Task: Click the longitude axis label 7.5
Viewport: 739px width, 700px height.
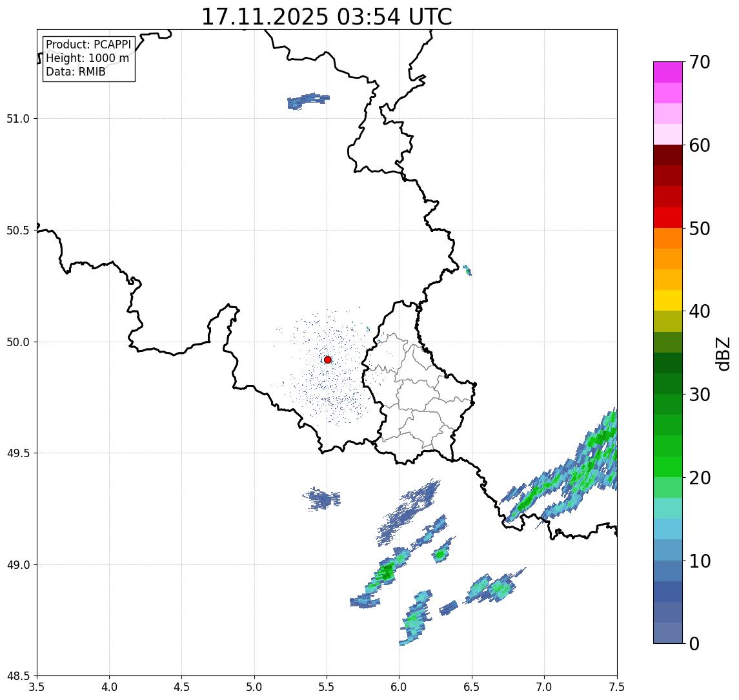Action: pyautogui.click(x=617, y=687)
